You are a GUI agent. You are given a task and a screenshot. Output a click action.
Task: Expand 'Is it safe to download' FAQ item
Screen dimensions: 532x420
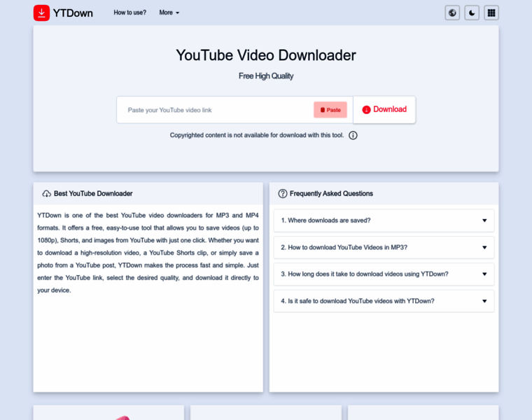pyautogui.click(x=358, y=301)
